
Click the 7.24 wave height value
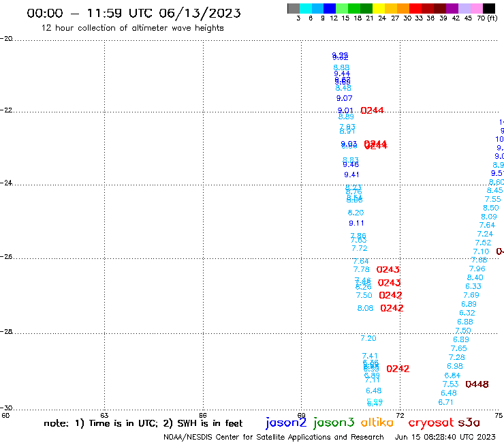click(485, 234)
